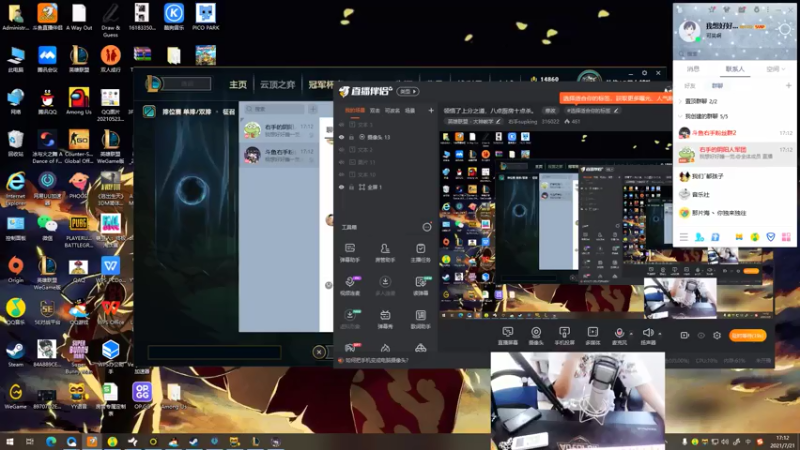800x450 pixels.
Task: Open the 空间 dropdown tab in QQ
Action: click(x=775, y=69)
